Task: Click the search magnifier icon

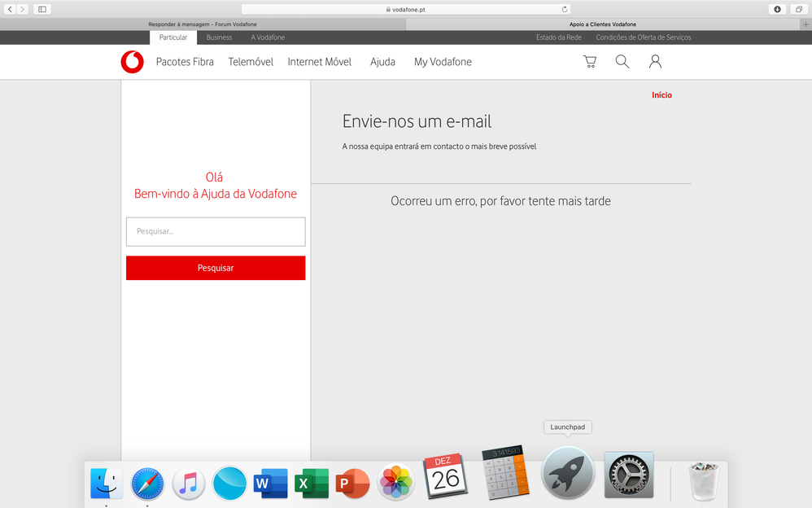Action: click(622, 62)
